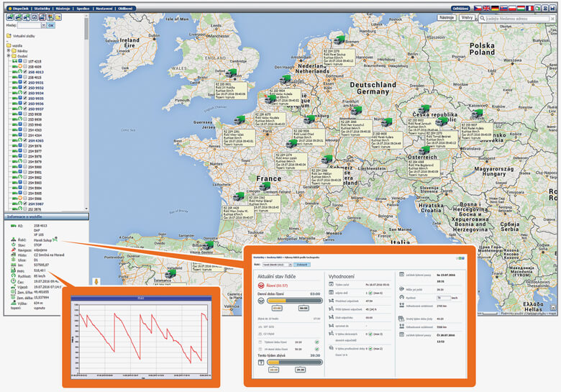Click the vehicle list scrollbar thumb
Viewport: 561px width, 392px height.
coord(86,29)
